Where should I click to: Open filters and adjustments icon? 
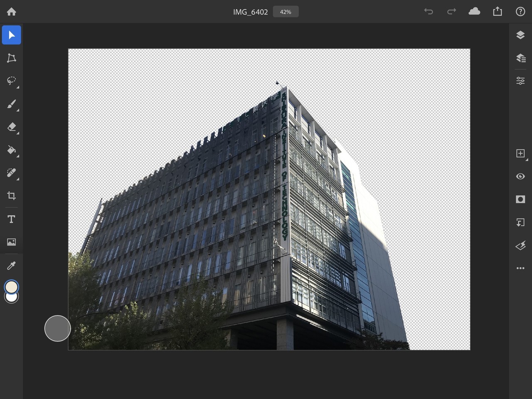tap(520, 246)
